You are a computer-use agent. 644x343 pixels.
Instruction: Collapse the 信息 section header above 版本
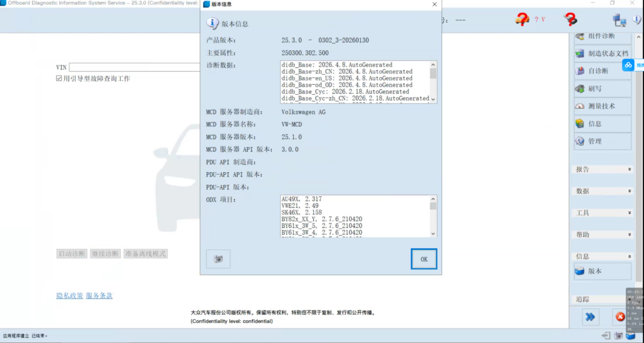coord(602,256)
